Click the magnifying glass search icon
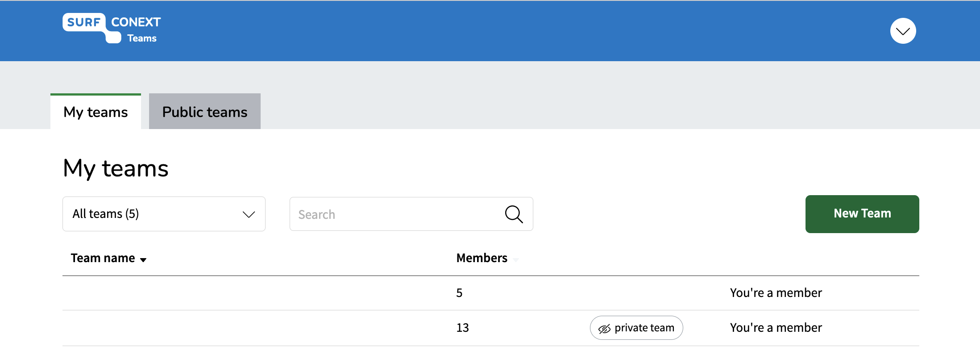This screenshot has height=351, width=980. tap(514, 214)
